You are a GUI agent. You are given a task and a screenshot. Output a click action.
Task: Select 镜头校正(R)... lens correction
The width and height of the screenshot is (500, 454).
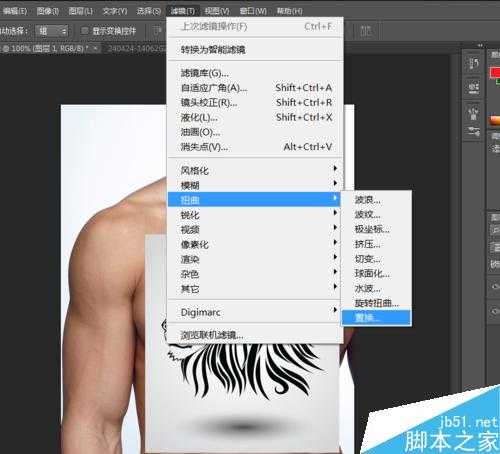tap(255, 102)
